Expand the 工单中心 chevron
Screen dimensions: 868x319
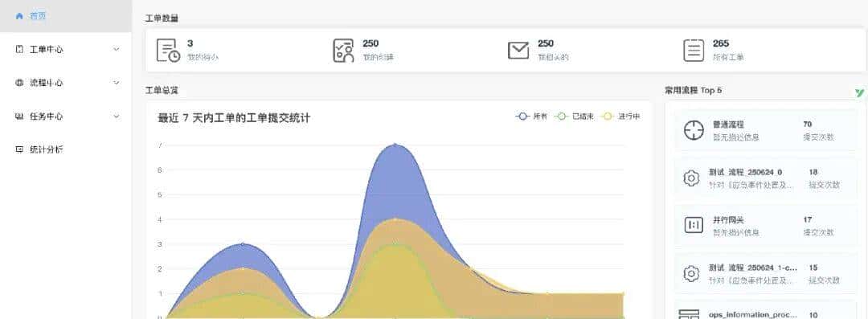(x=117, y=49)
